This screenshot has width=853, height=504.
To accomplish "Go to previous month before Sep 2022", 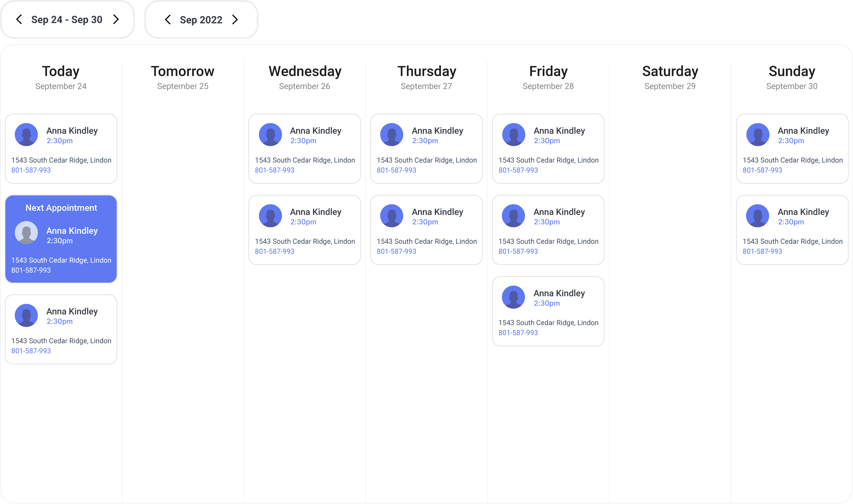I will point(168,19).
